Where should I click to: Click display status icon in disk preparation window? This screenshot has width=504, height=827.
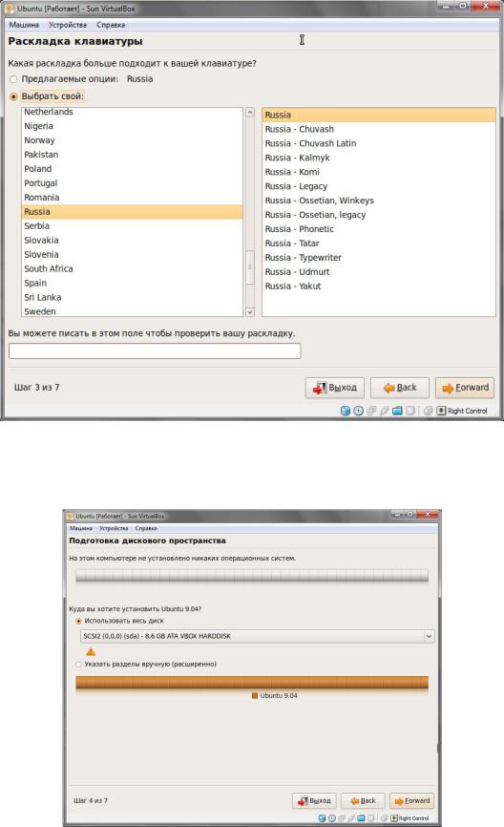(x=370, y=818)
